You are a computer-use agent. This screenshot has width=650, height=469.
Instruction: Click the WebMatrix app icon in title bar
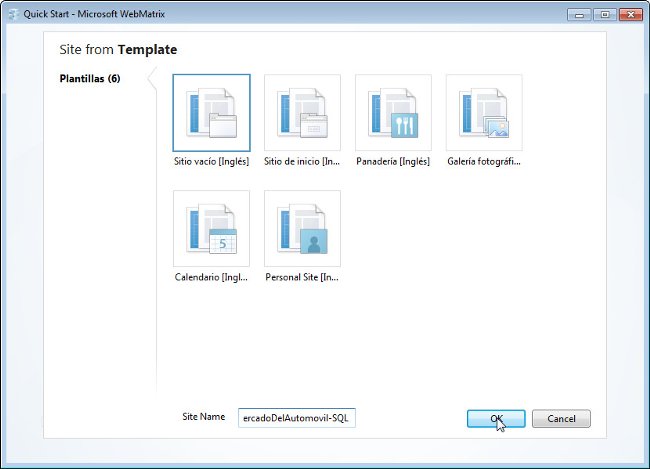pyautogui.click(x=14, y=14)
